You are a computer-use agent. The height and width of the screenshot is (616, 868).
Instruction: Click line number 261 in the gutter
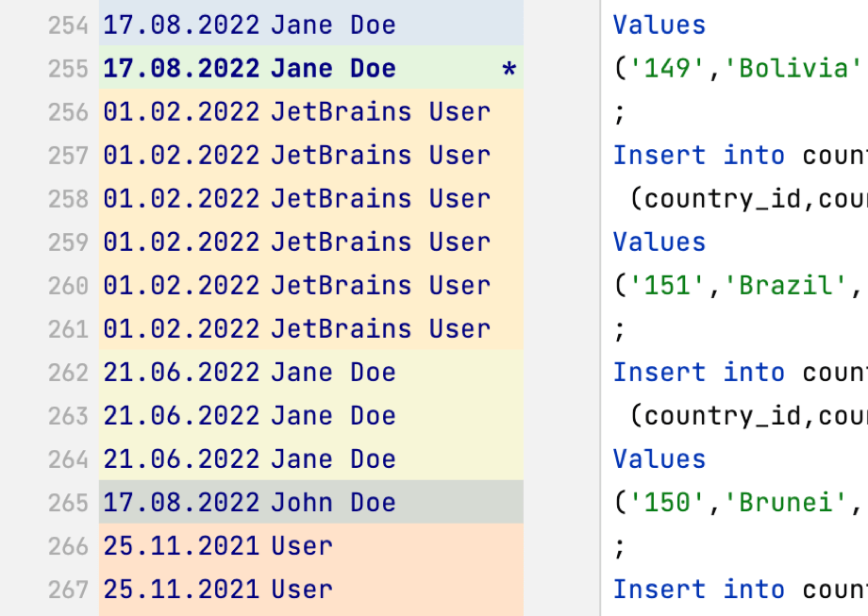pos(68,329)
